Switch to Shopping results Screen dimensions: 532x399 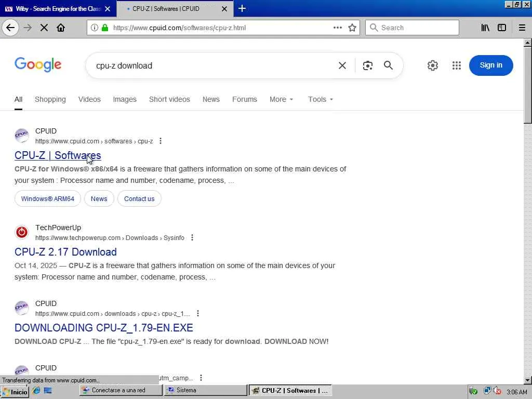click(x=50, y=99)
